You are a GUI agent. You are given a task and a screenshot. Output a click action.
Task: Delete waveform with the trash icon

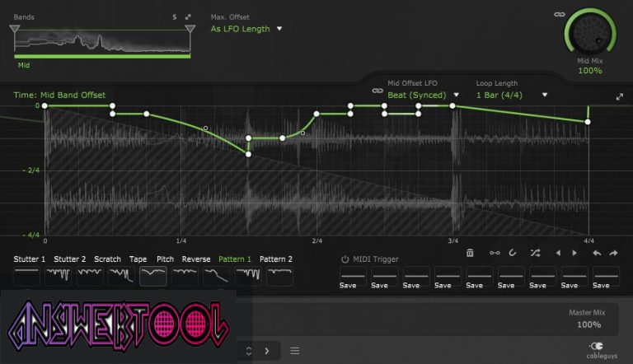pos(470,253)
